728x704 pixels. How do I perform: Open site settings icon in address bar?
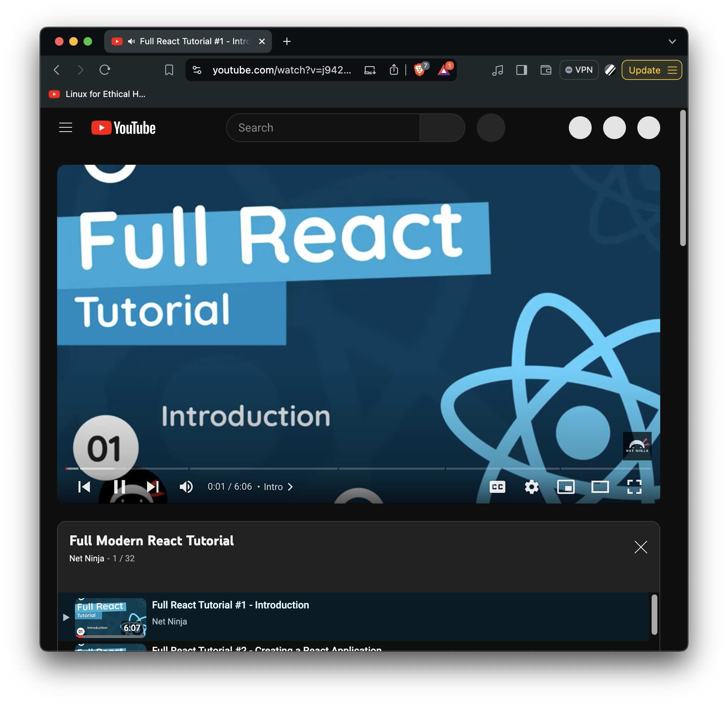[197, 70]
